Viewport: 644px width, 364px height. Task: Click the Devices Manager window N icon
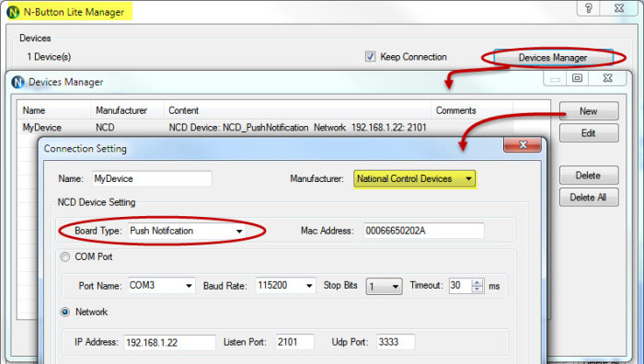click(x=18, y=82)
